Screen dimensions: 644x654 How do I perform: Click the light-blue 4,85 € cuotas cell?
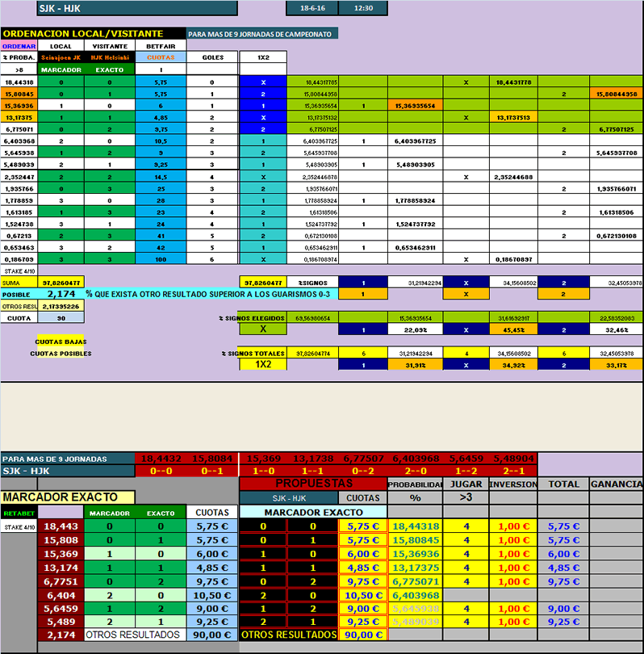(x=212, y=568)
